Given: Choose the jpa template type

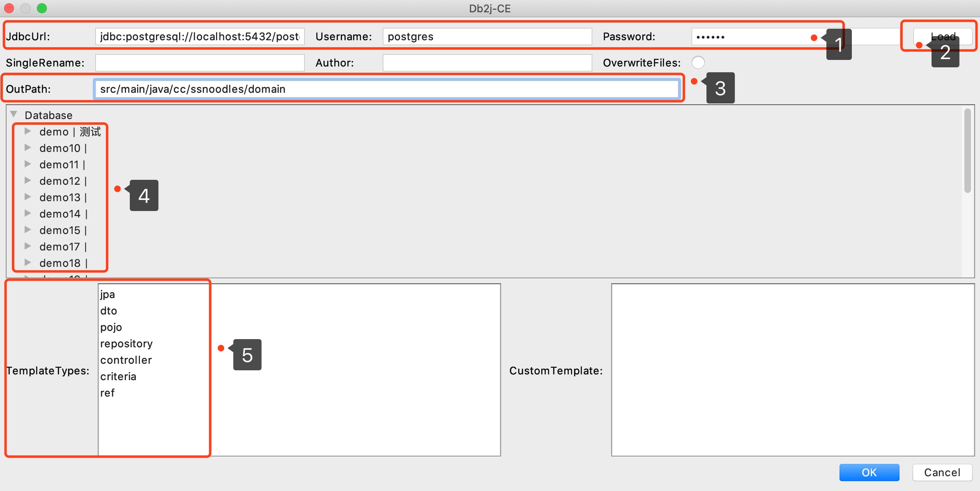Looking at the screenshot, I should [108, 295].
